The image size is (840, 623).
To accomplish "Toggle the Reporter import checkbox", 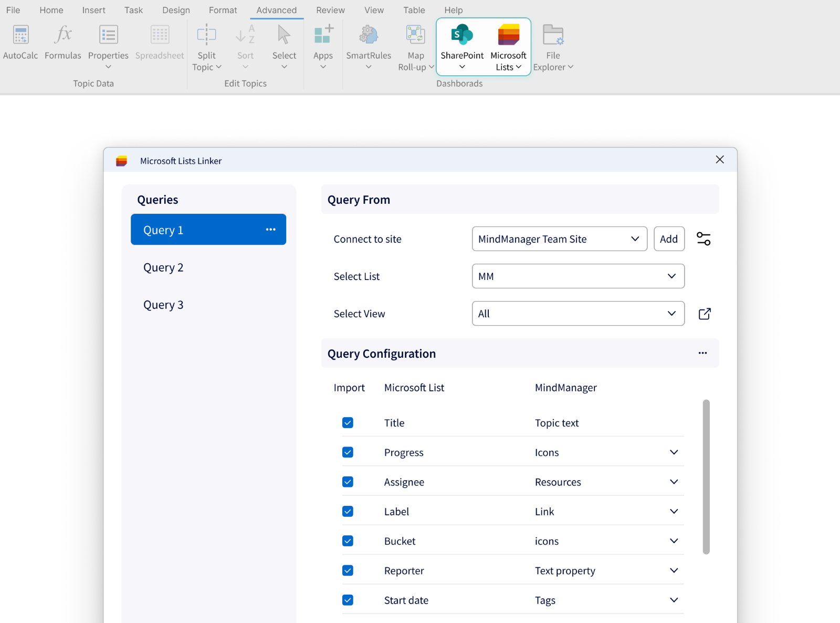I will tap(348, 570).
